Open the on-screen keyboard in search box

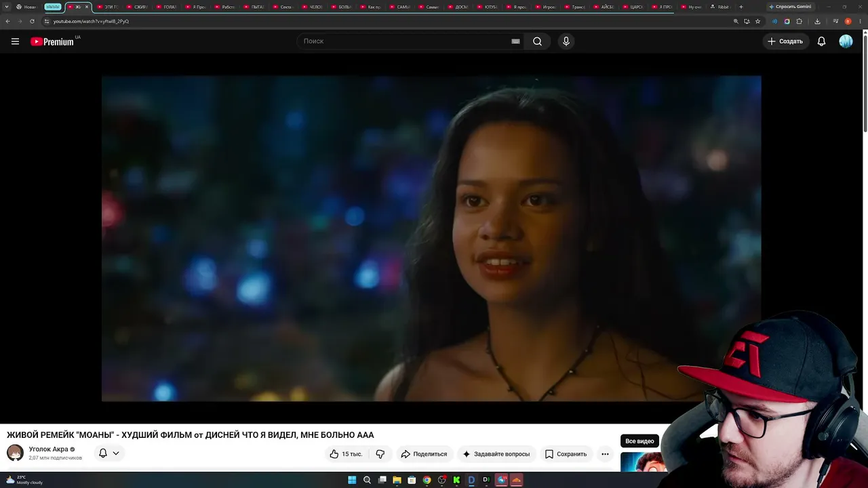515,41
